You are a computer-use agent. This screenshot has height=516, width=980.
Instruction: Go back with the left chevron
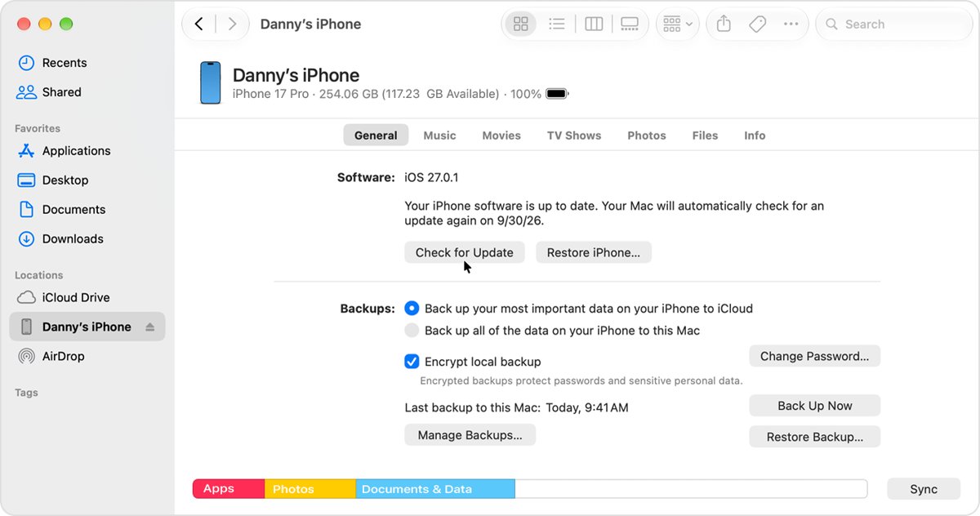pyautogui.click(x=199, y=24)
